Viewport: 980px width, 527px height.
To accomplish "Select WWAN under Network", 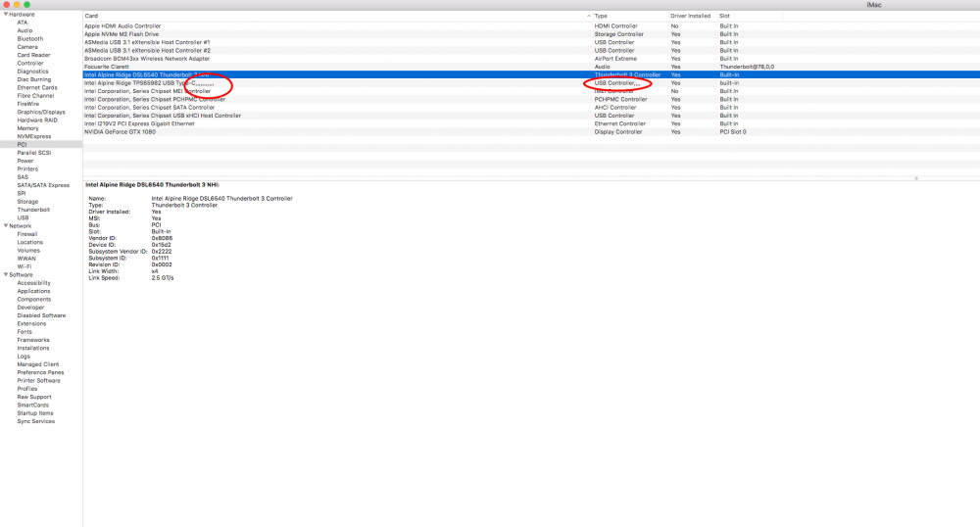I will coord(26,258).
